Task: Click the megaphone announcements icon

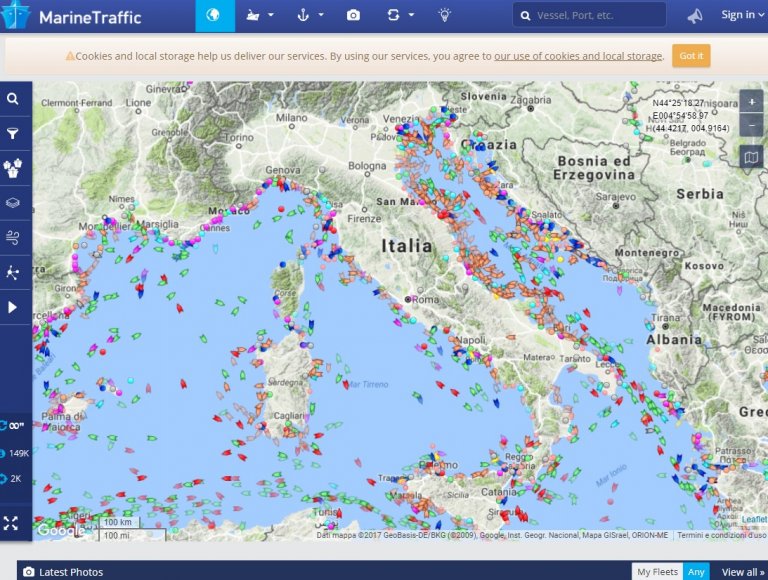Action: [x=695, y=16]
